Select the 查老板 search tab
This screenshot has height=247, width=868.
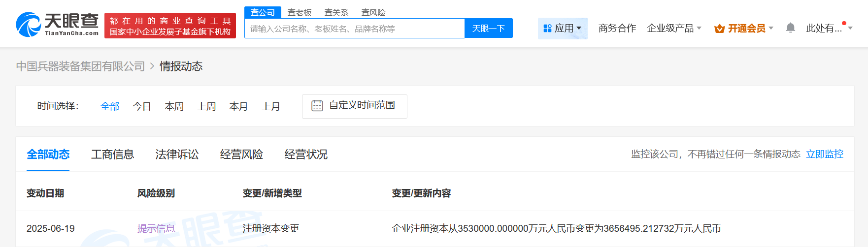click(x=300, y=12)
